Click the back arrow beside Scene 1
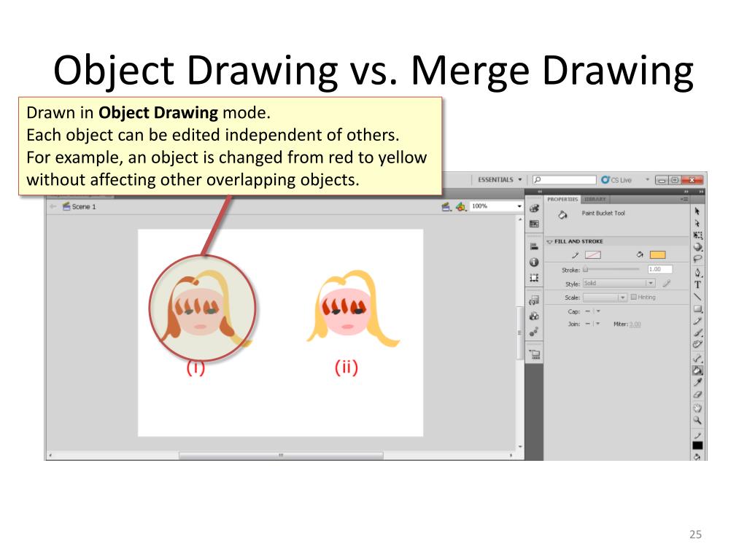747x560 pixels. point(53,206)
